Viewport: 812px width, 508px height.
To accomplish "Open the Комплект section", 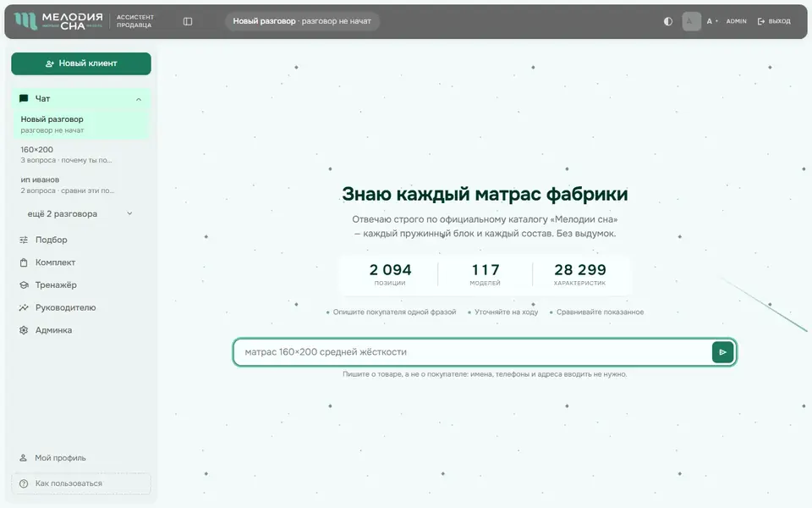I will [x=81, y=262].
